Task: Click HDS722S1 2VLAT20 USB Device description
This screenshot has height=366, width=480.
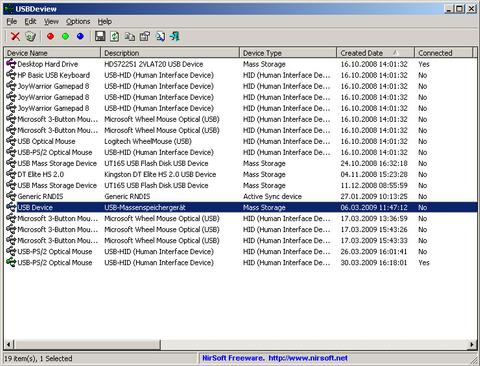Action: [x=154, y=64]
